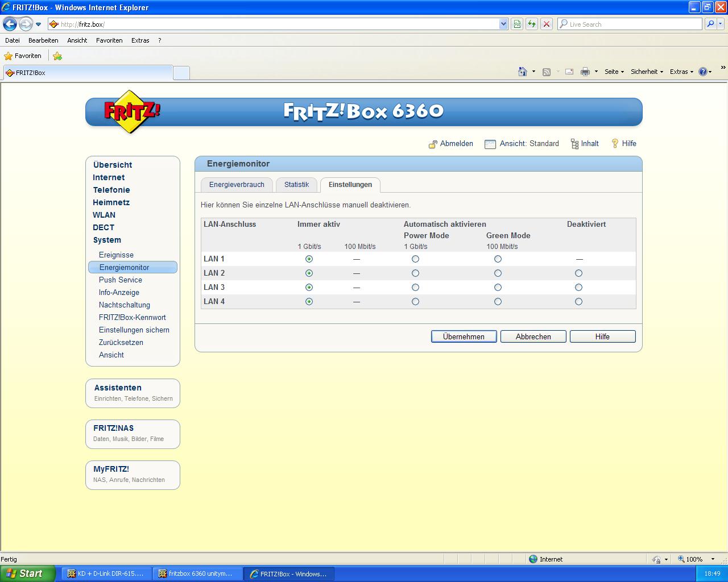Set LAN 4 to Deaktiviert
Viewport: 728px width, 582px height.
(578, 301)
